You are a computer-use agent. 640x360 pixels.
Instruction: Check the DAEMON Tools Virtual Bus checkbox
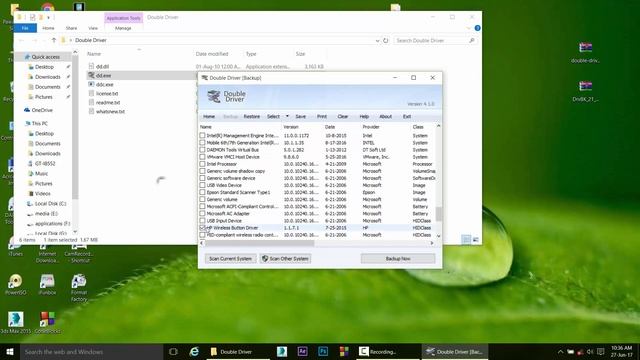(x=202, y=150)
